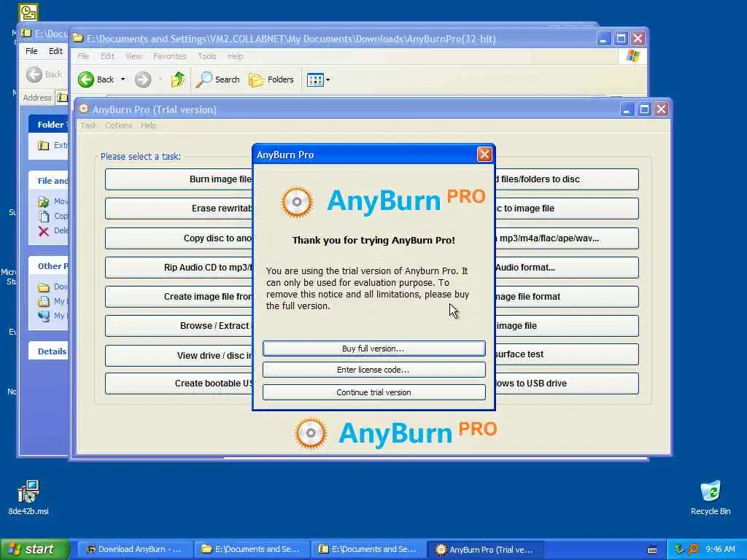This screenshot has height=560, width=747.
Task: Open Favorites menu in Explorer window
Action: [169, 56]
